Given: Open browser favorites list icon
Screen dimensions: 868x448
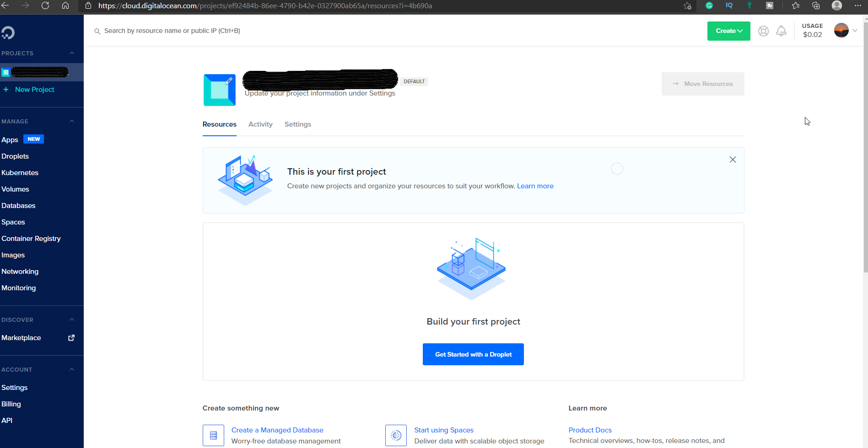Looking at the screenshot, I should pos(796,5).
